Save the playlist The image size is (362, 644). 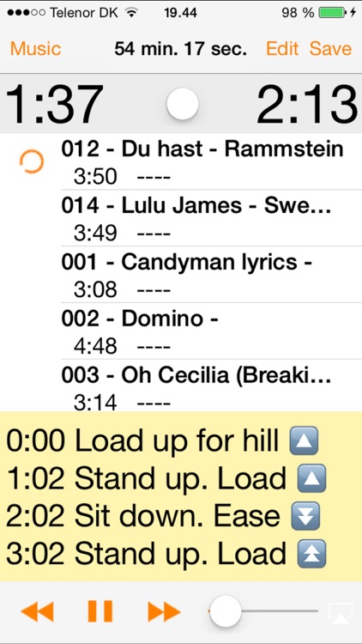pos(330,49)
